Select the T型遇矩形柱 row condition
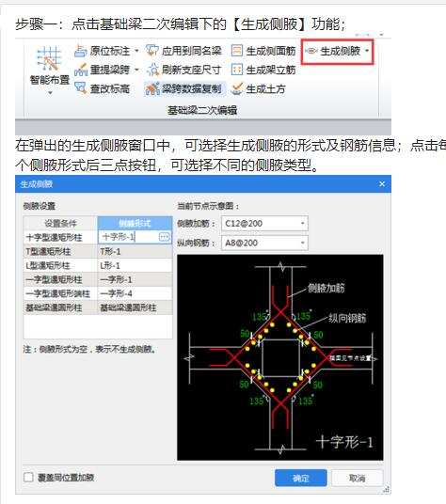Image resolution: width=446 pixels, height=504 pixels. click(x=60, y=251)
